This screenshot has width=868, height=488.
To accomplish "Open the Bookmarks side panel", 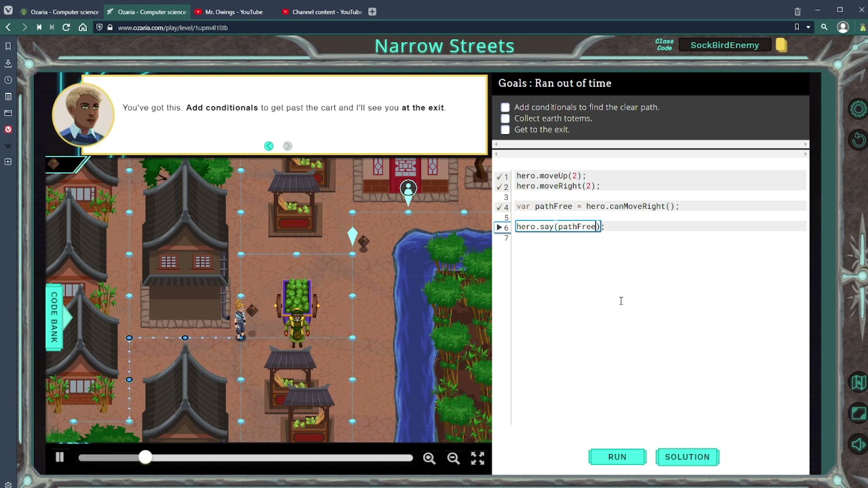I will [x=8, y=46].
